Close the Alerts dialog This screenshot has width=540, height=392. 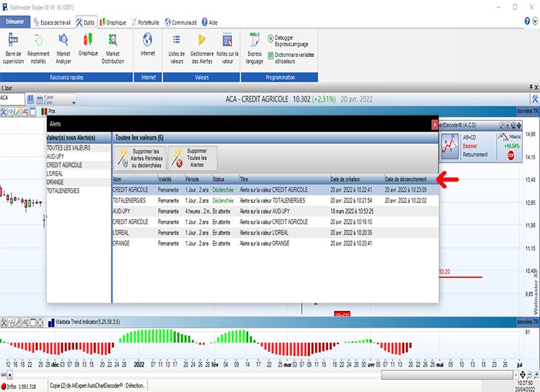434,124
